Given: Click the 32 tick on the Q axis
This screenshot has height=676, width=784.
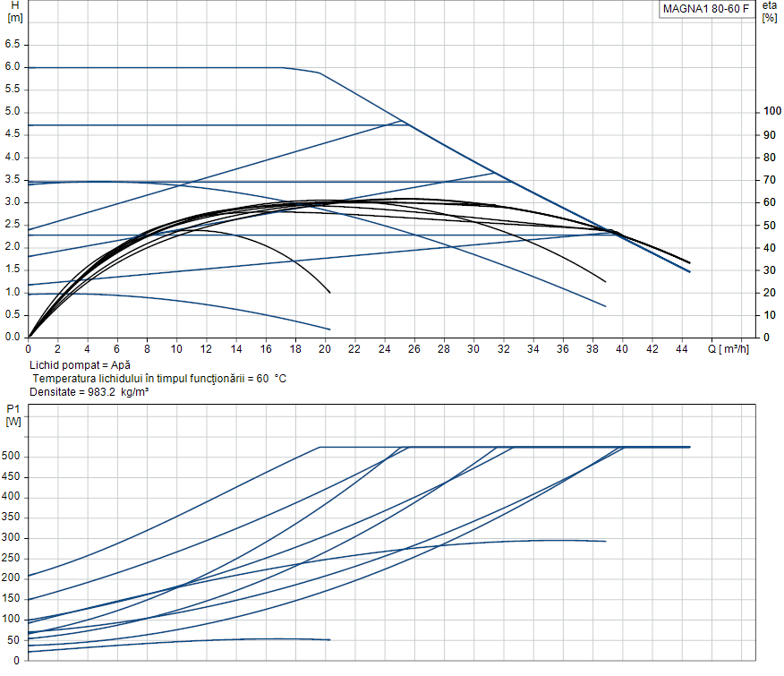Looking at the screenshot, I should (x=503, y=349).
